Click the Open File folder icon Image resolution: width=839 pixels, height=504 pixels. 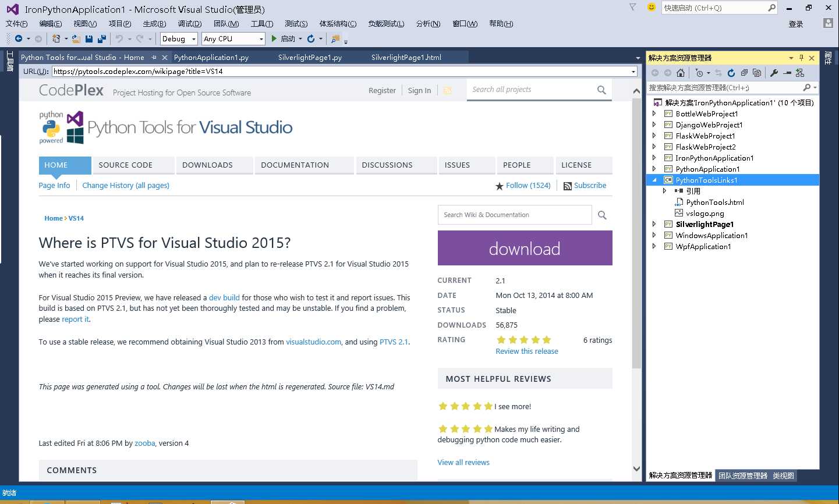click(x=76, y=38)
